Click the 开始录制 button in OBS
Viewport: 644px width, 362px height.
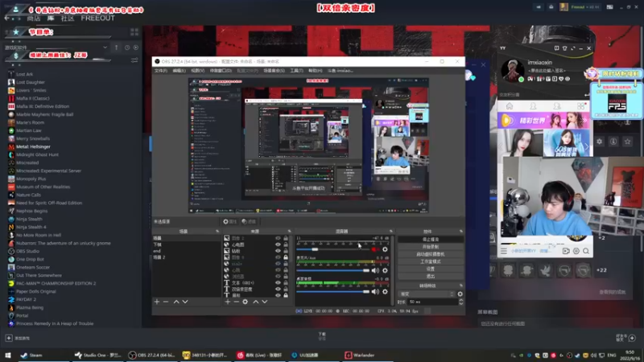pyautogui.click(x=431, y=247)
